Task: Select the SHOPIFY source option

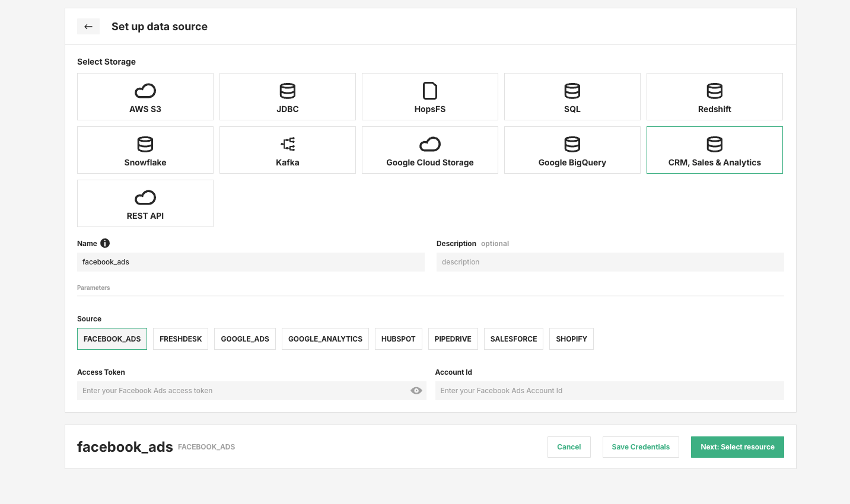Action: point(571,339)
